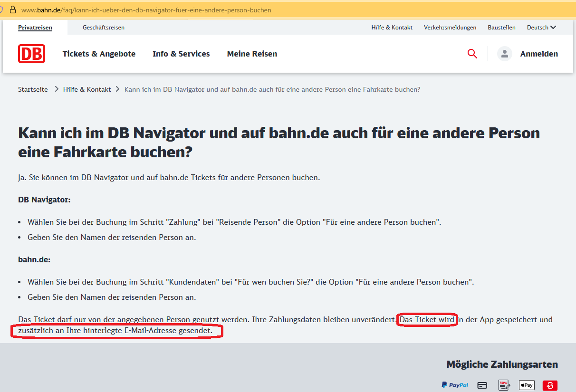This screenshot has width=576, height=392.
Task: Click the Hilfe & Kontakt header link
Action: 392,28
